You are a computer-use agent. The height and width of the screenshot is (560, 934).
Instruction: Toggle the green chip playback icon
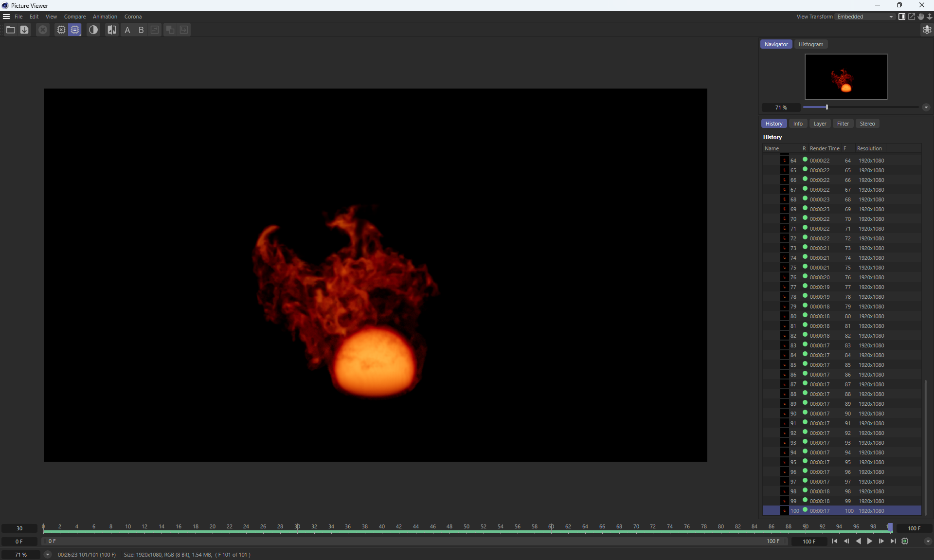905,541
